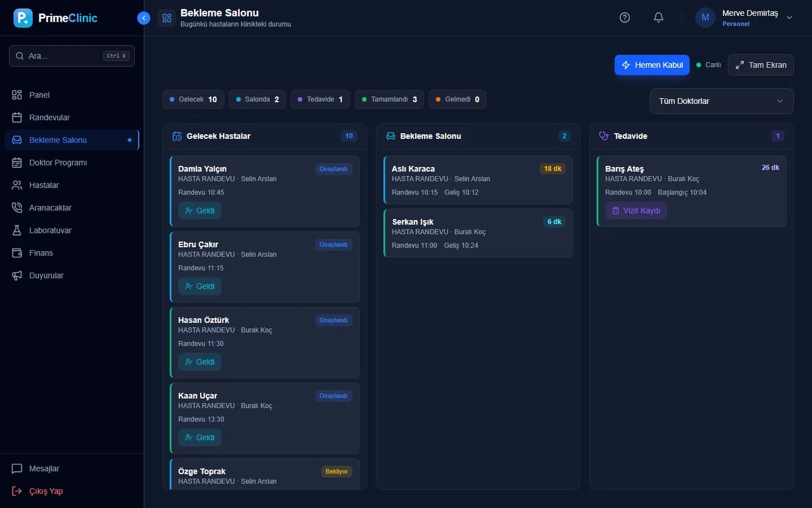812x508 pixels.
Task: Mark Ebru Çakır as Geldi
Action: (200, 286)
